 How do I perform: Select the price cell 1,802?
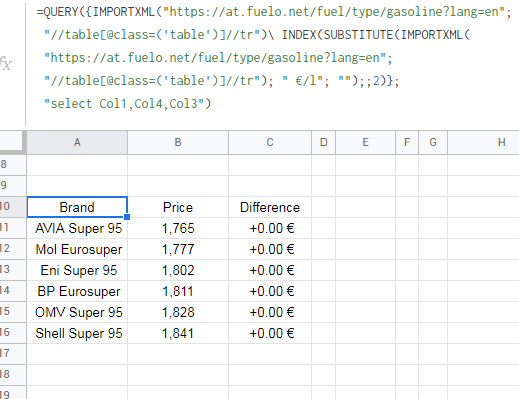pyautogui.click(x=178, y=270)
